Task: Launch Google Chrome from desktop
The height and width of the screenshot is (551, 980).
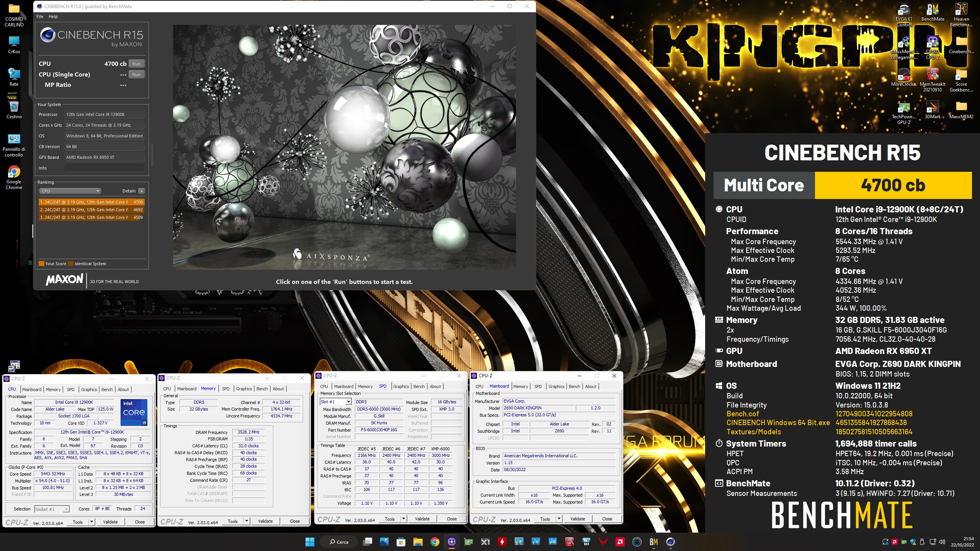Action: pos(14,178)
